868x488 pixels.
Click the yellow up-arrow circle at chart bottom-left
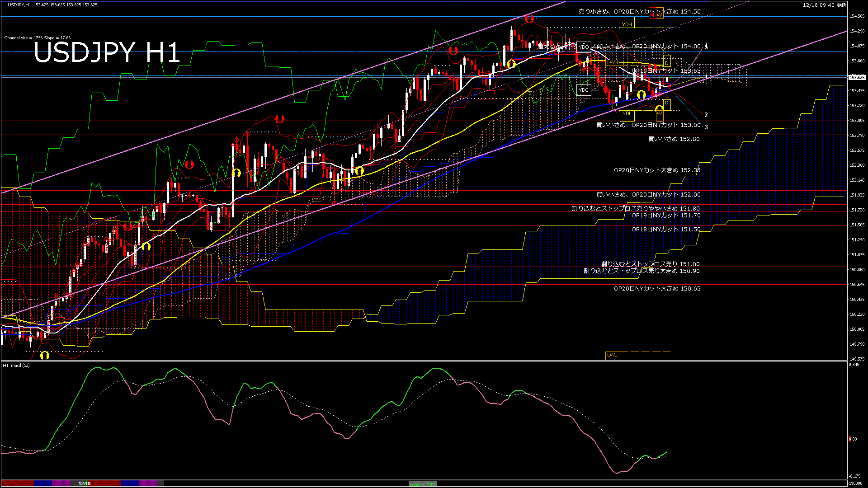[x=44, y=356]
